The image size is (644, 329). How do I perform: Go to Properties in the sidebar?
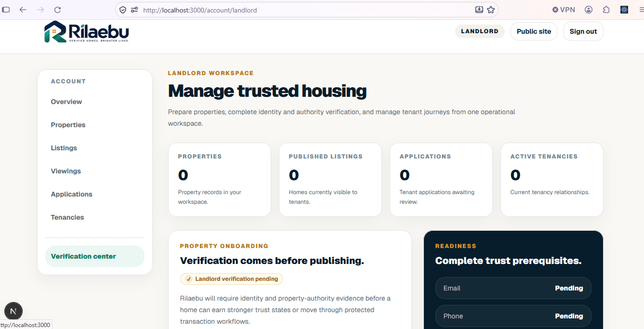[x=68, y=125]
